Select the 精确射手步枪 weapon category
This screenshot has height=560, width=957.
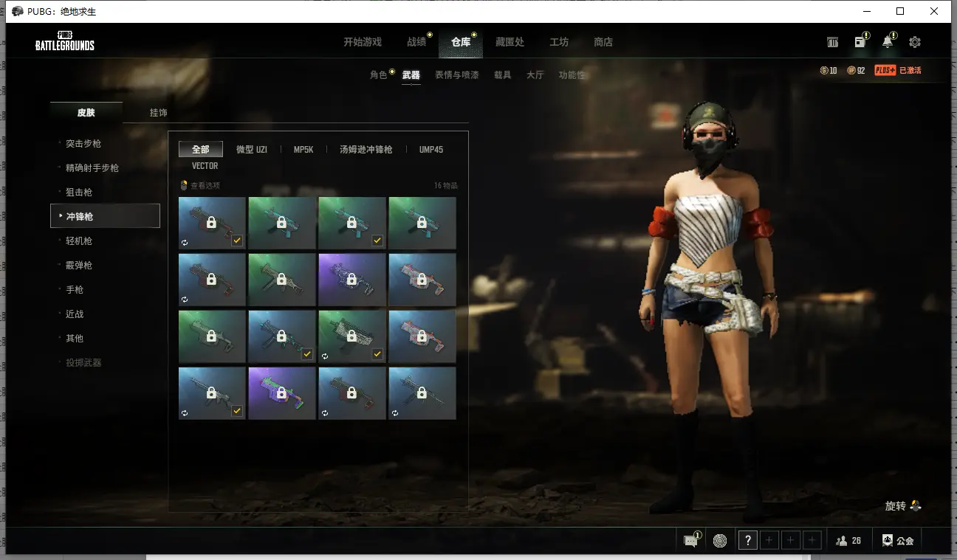(x=92, y=168)
